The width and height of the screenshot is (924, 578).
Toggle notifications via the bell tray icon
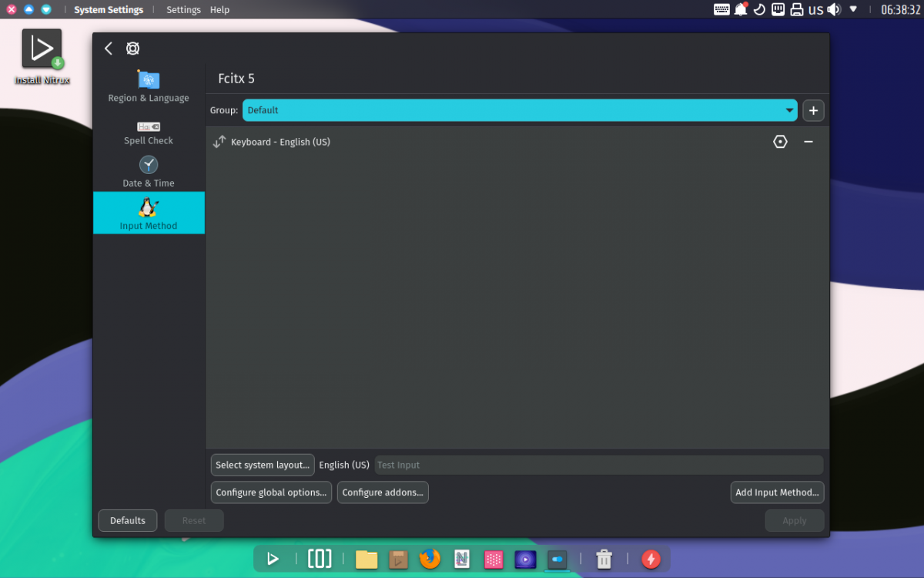pos(740,9)
